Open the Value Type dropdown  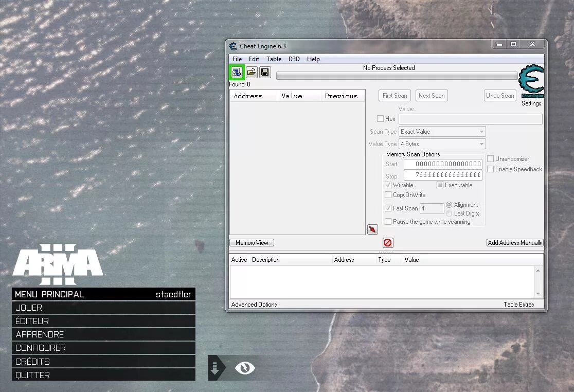tap(442, 144)
